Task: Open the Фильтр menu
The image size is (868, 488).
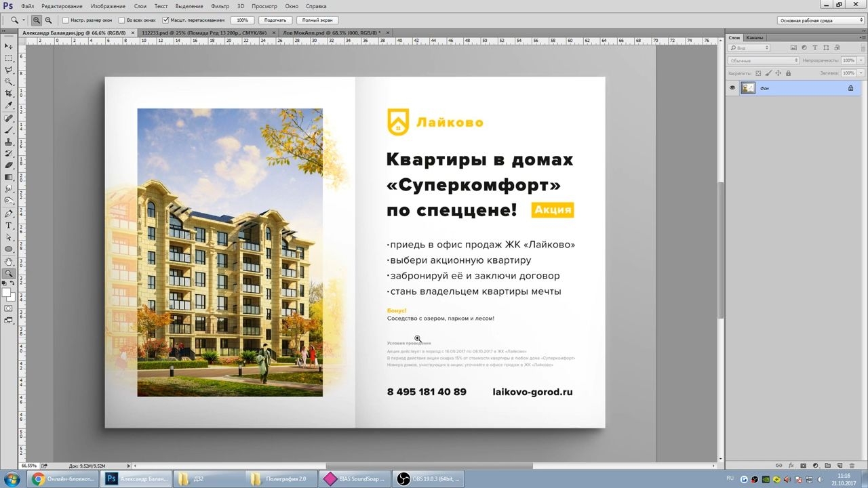Action: point(220,6)
